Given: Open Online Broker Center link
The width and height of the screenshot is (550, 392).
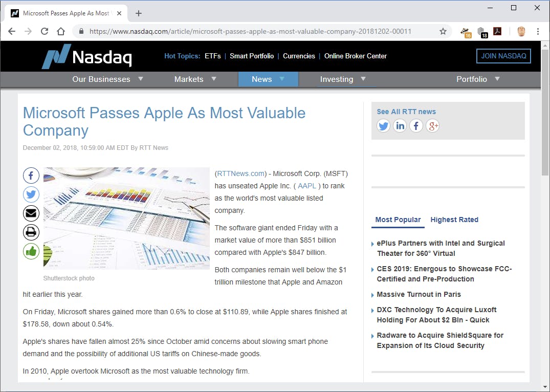Looking at the screenshot, I should (355, 56).
